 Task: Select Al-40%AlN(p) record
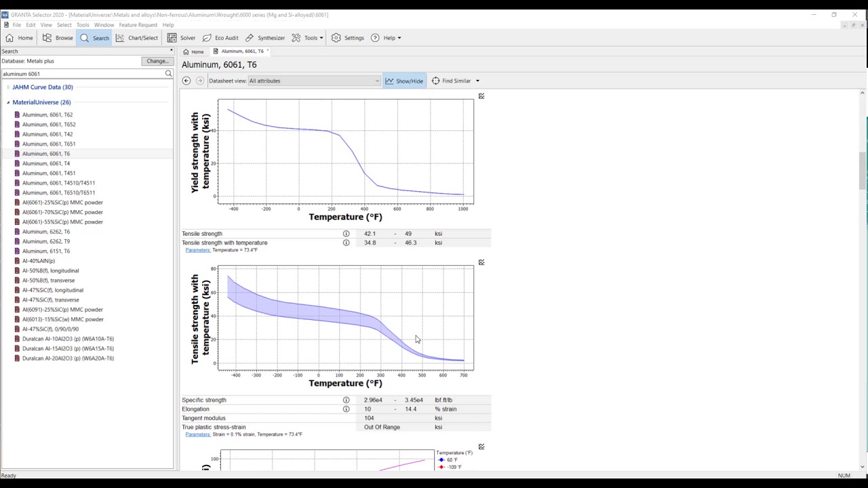click(x=38, y=261)
